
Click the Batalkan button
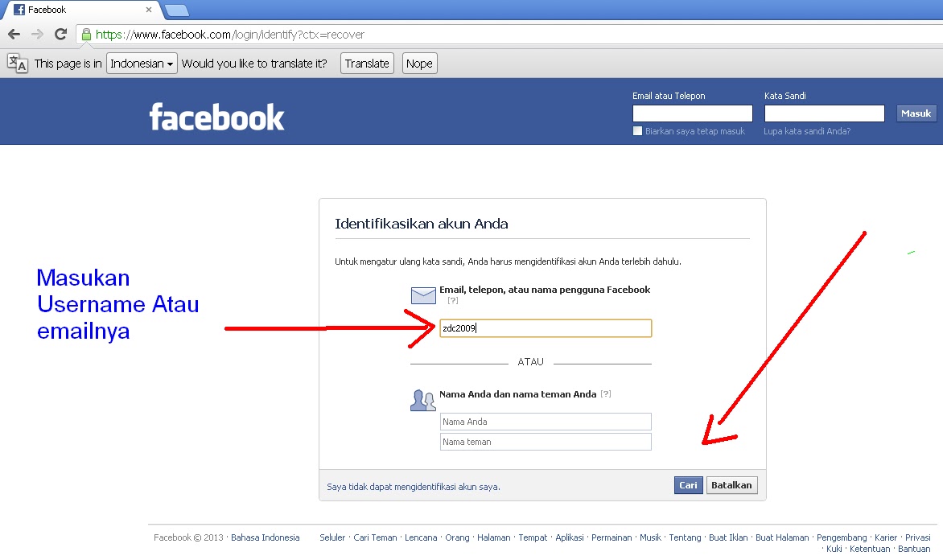tap(732, 485)
